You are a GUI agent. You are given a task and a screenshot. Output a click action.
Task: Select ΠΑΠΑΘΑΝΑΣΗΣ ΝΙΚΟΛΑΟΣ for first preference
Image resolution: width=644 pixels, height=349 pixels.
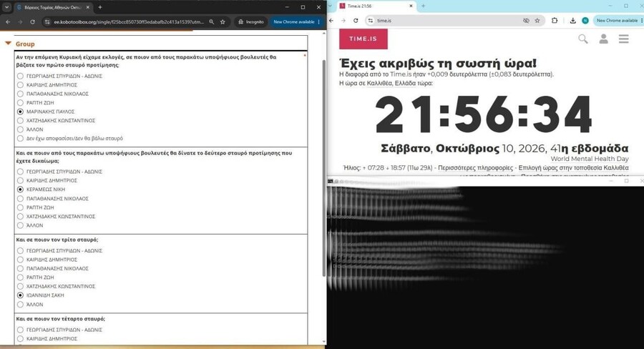click(x=20, y=94)
